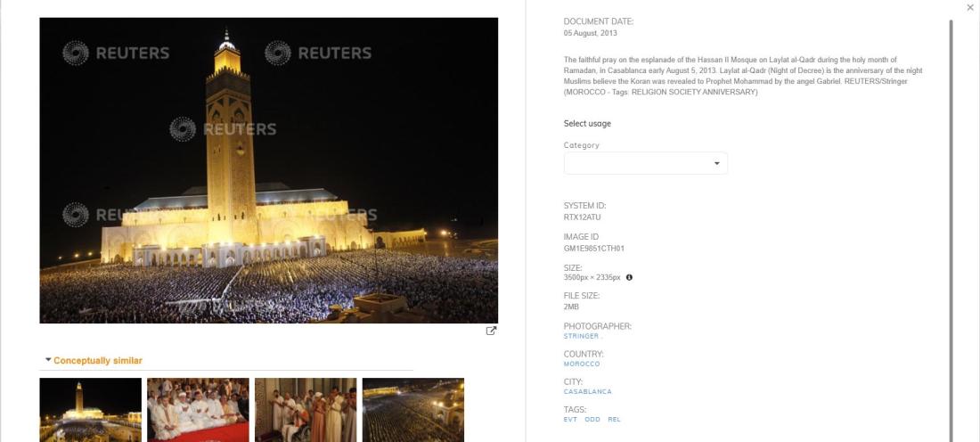980x442 pixels.
Task: Click the Category dropdown arrow
Action: point(717,164)
